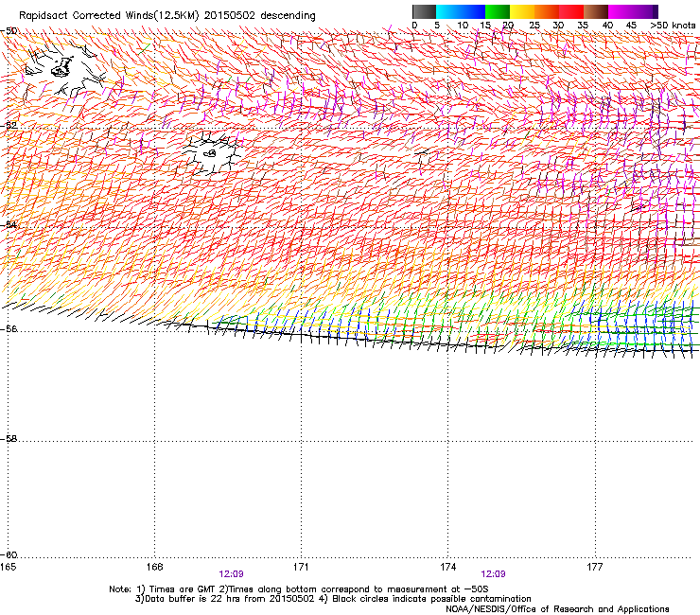
Task: Click the red 30–35 knots legend swatch
Action: pyautogui.click(x=571, y=11)
